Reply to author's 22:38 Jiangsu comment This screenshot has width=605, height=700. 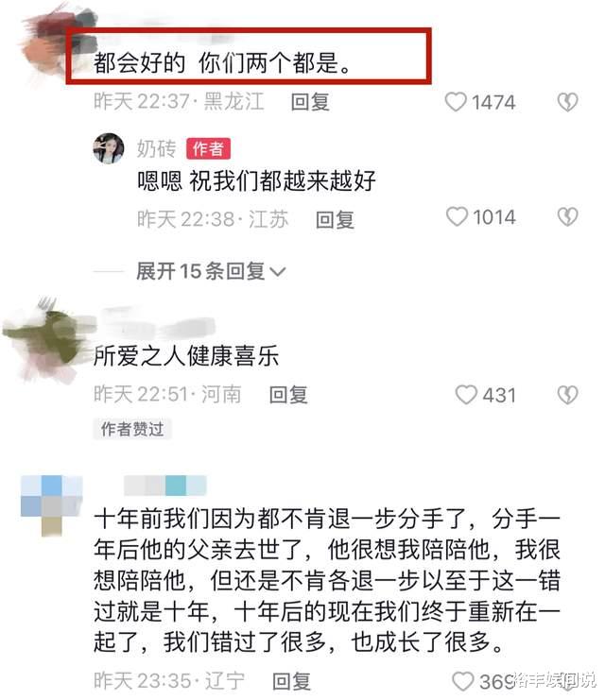335,219
